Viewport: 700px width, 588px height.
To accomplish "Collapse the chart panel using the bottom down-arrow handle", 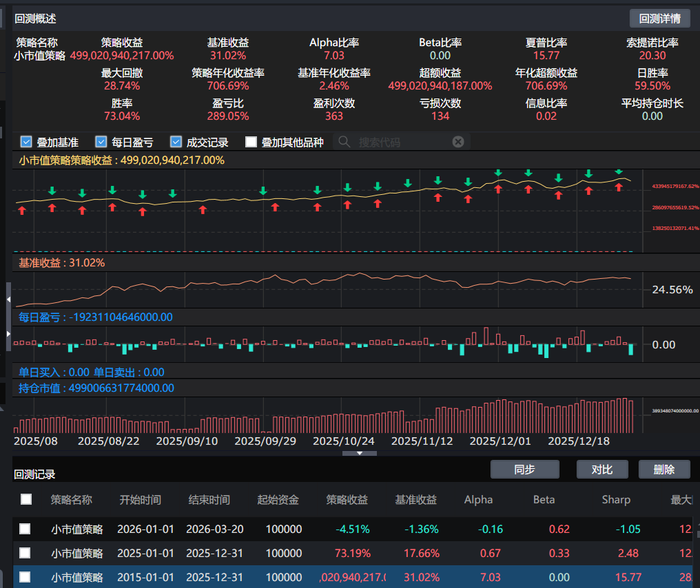I will [x=360, y=453].
